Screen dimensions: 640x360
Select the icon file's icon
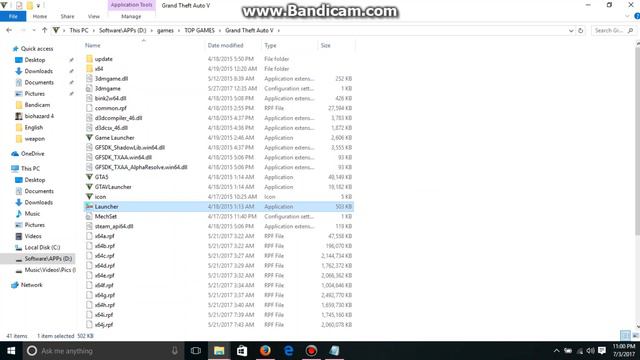(89, 196)
